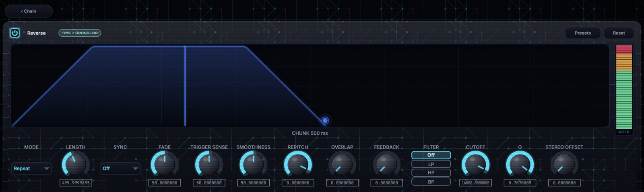The image size is (644, 192).
Task: Toggle the Reverse effect power button
Action: [15, 33]
